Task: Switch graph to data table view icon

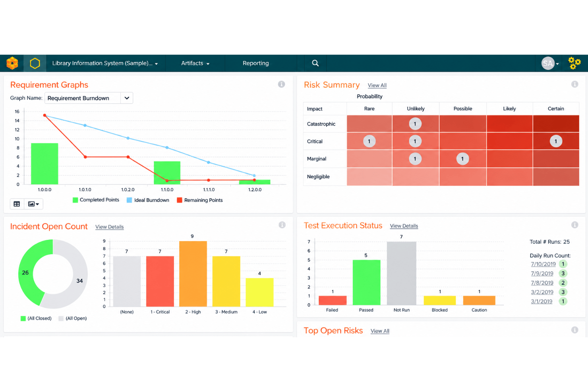Action: pyautogui.click(x=17, y=204)
